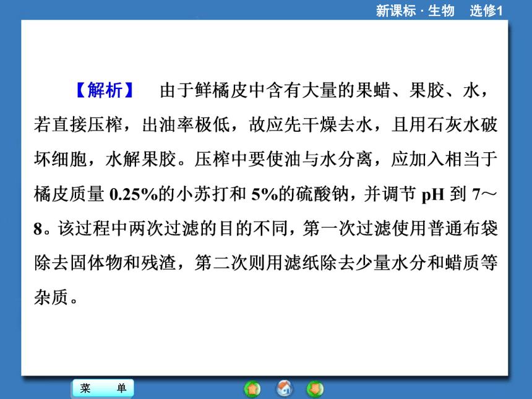Click the 【解析】 heading text
Image resolution: width=532 pixels, height=399 pixels.
(105, 90)
